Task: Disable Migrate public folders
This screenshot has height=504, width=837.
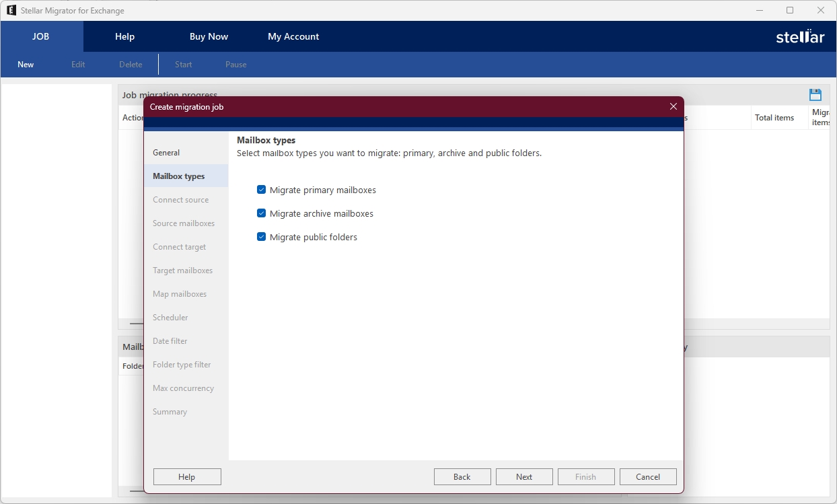Action: [x=261, y=237]
